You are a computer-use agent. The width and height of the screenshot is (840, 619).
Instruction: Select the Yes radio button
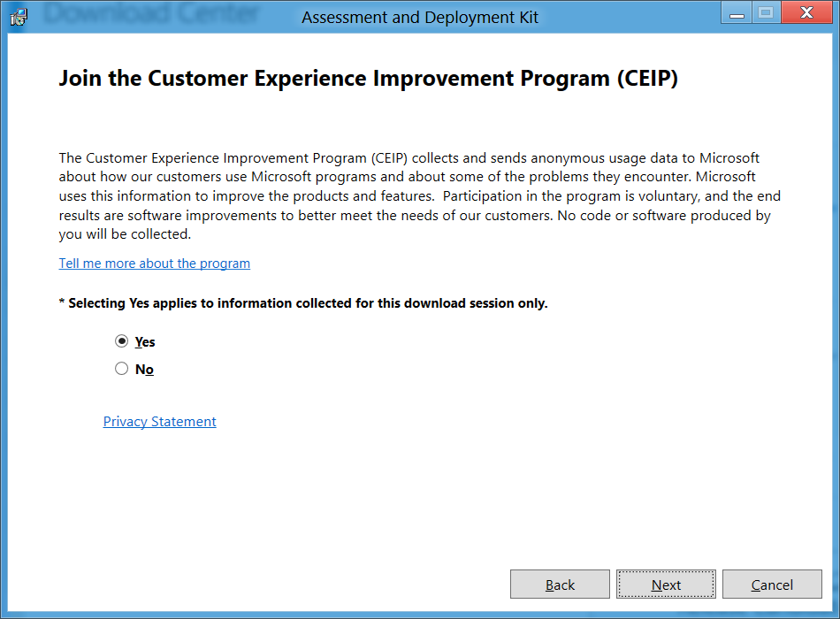click(122, 341)
